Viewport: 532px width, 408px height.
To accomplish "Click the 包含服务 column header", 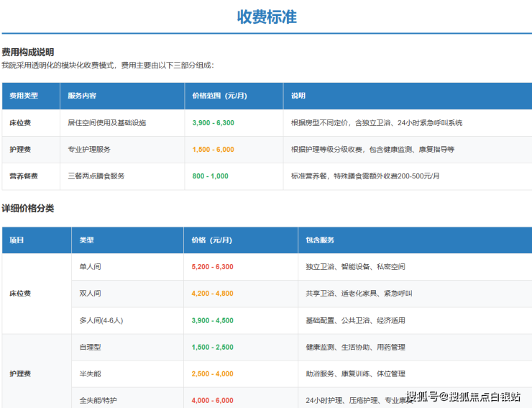I will click(320, 240).
